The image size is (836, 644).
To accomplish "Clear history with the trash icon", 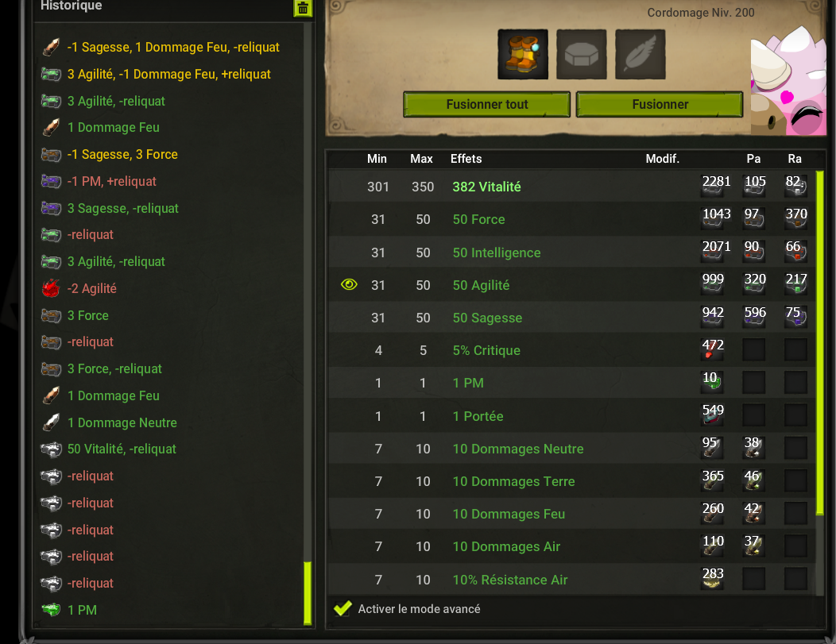I will [x=303, y=8].
